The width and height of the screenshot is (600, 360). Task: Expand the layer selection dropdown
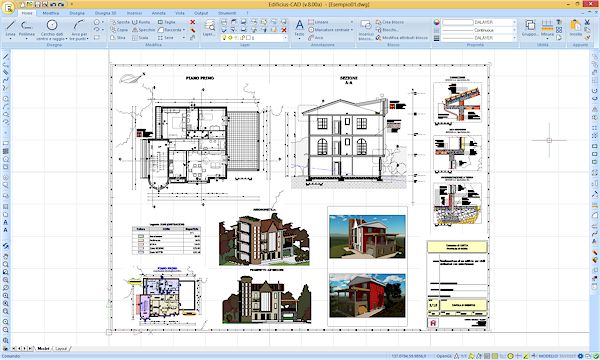(285, 38)
